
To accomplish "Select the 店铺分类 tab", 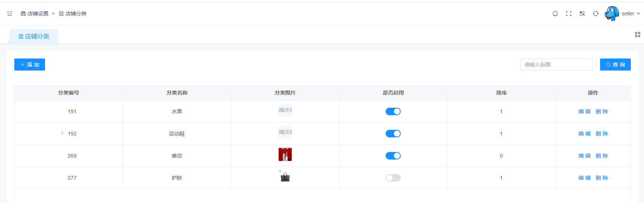I will [x=34, y=36].
